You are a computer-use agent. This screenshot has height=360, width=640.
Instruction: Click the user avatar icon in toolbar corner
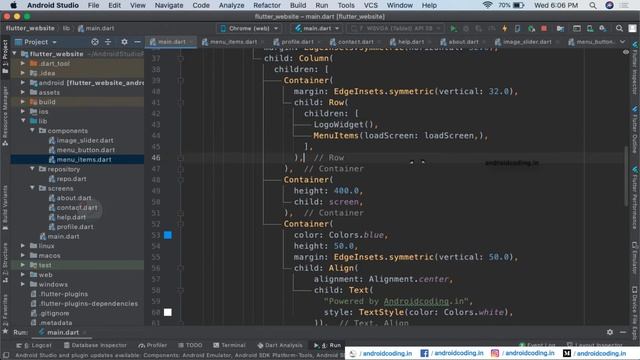tap(632, 29)
